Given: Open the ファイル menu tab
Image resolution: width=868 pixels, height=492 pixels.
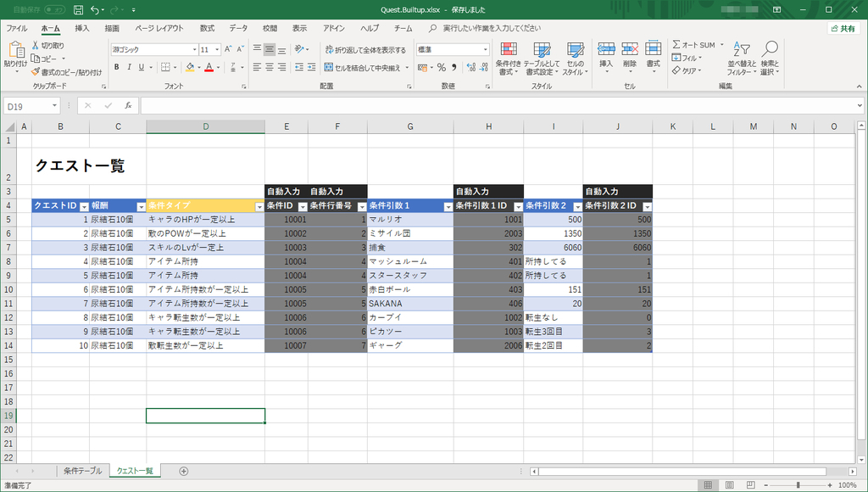Looking at the screenshot, I should 17,28.
